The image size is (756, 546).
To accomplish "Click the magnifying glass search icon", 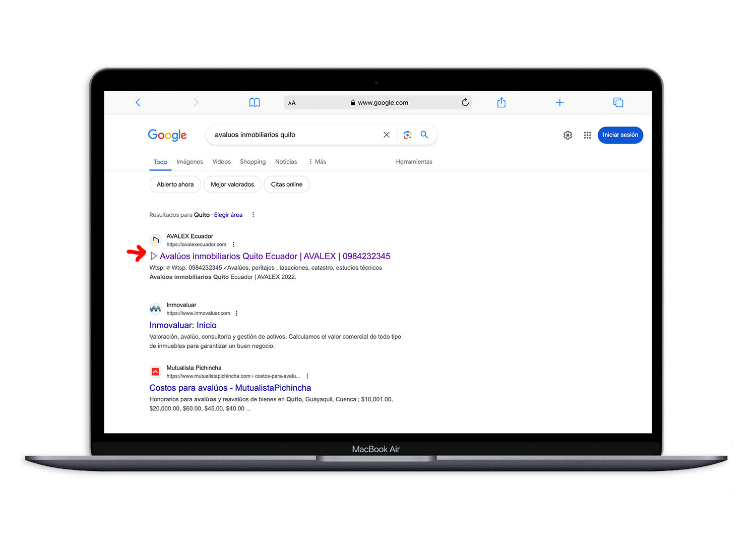I will pos(424,135).
